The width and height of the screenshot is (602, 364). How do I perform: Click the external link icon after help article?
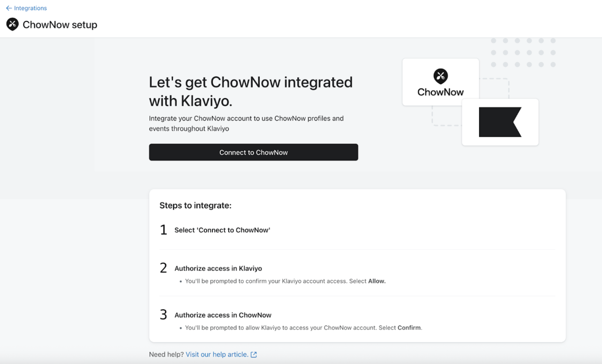254,355
